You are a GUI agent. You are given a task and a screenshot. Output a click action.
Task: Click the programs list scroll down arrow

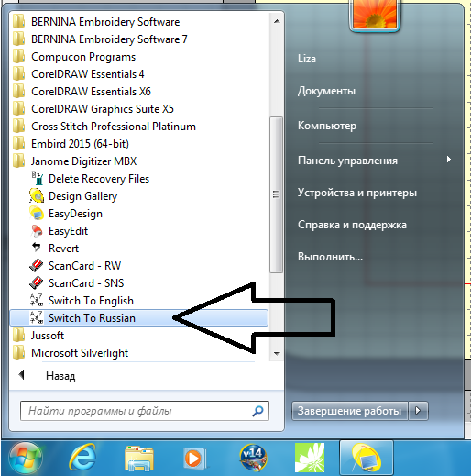tap(277, 354)
